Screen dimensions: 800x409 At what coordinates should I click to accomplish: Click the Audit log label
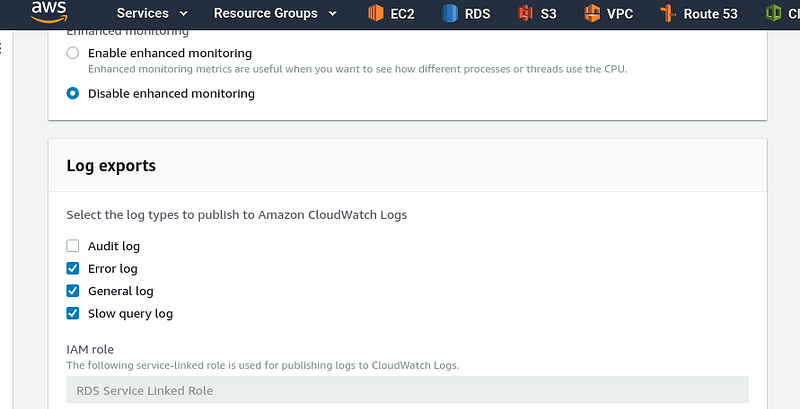[114, 246]
